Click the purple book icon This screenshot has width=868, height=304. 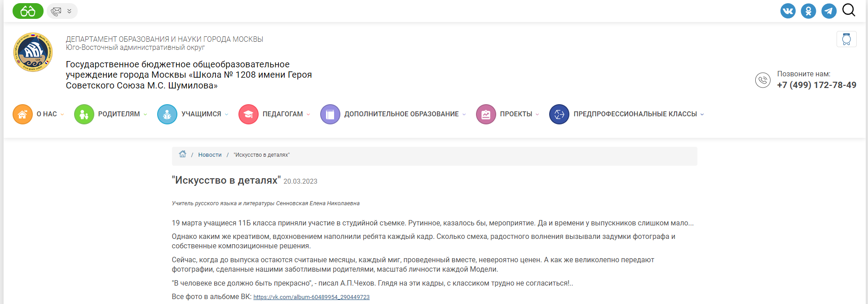(330, 114)
